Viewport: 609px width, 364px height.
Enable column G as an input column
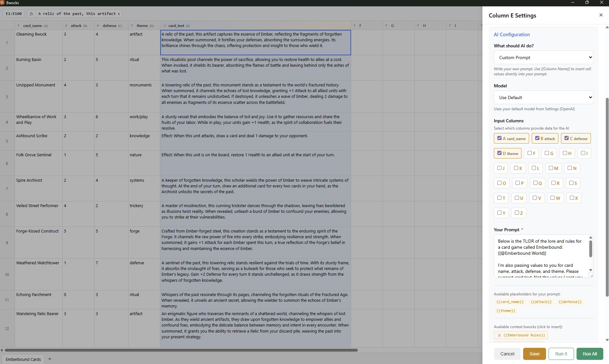coord(546,153)
